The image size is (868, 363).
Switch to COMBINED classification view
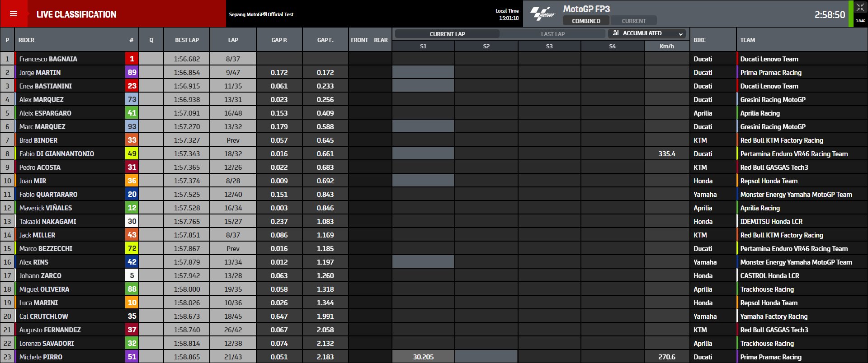(x=586, y=21)
